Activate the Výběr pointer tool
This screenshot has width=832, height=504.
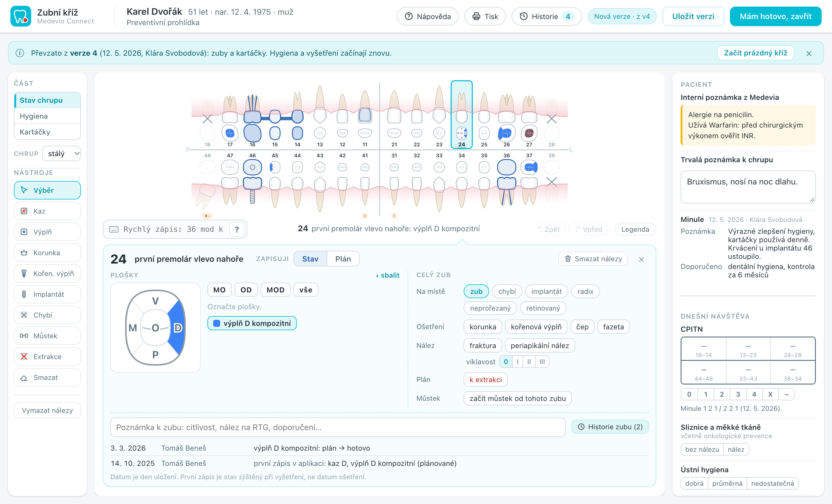point(47,190)
